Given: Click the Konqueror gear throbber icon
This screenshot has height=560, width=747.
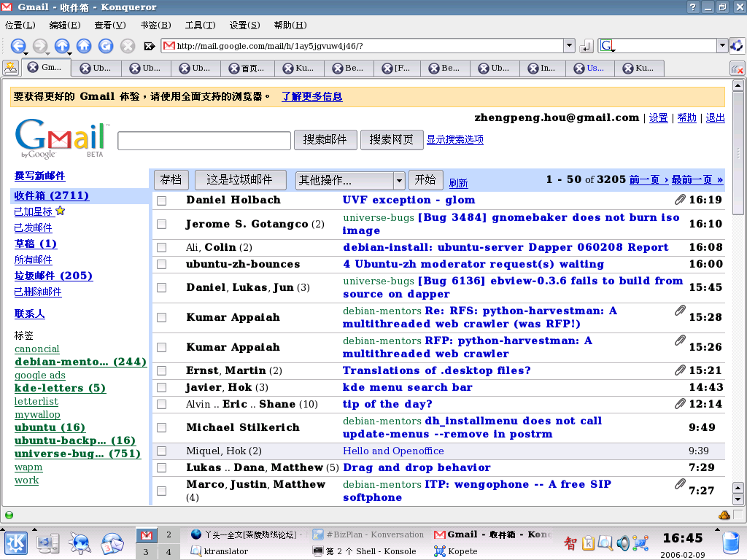Looking at the screenshot, I should (737, 46).
